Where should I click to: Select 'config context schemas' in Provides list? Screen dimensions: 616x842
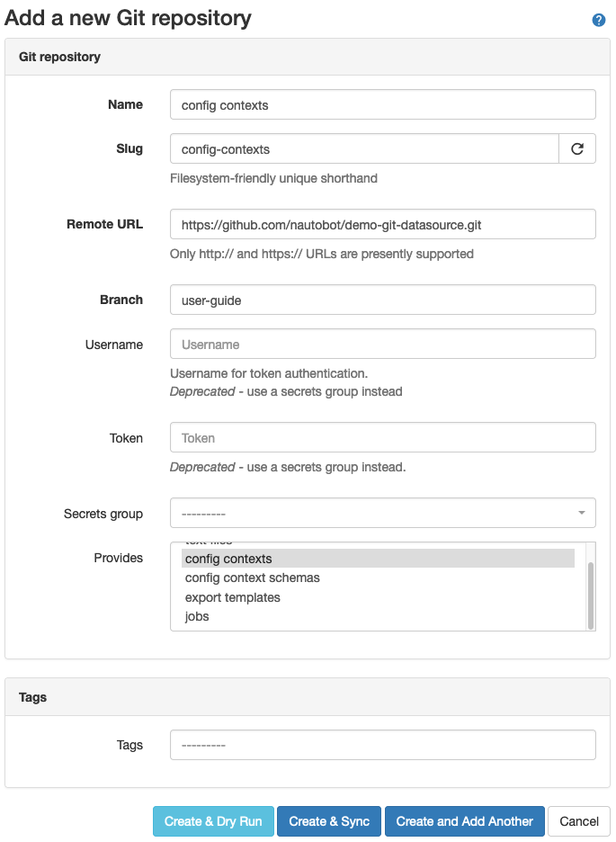tap(252, 578)
